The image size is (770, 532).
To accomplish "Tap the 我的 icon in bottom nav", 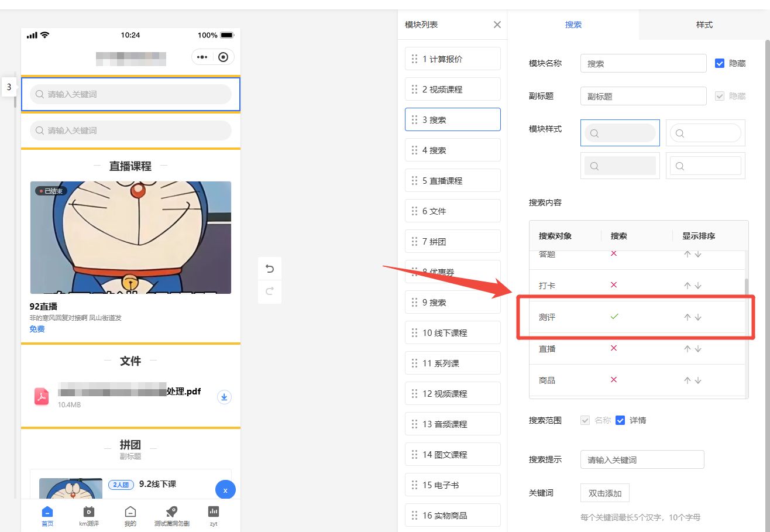I will [130, 511].
